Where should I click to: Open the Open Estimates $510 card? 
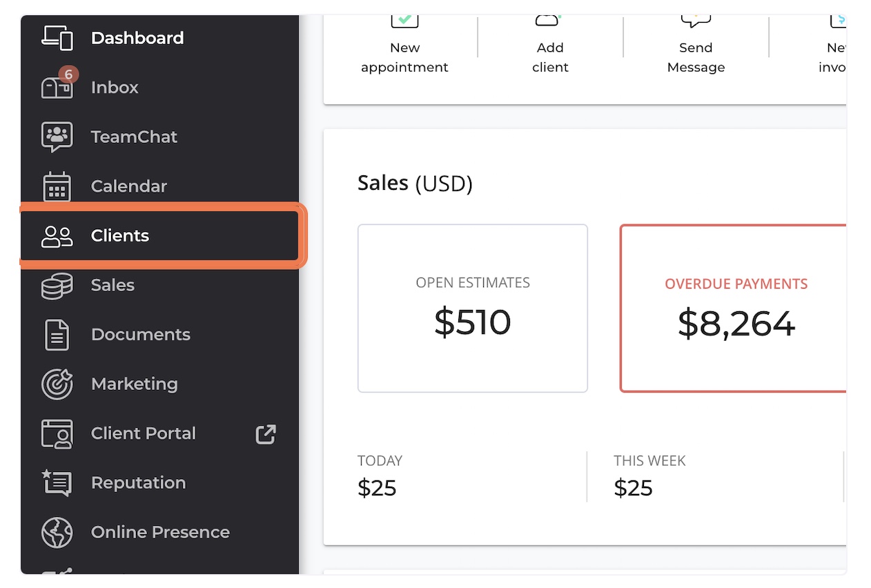(x=473, y=308)
